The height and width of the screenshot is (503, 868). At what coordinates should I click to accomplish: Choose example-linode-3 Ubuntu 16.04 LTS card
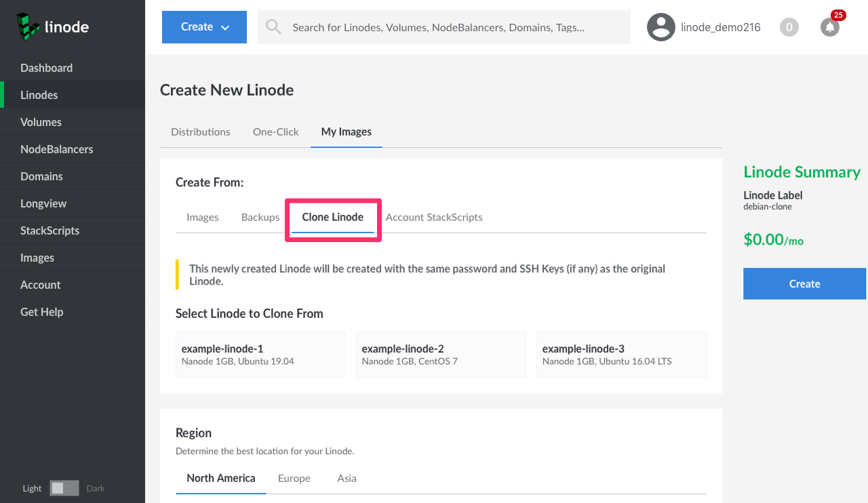click(621, 355)
